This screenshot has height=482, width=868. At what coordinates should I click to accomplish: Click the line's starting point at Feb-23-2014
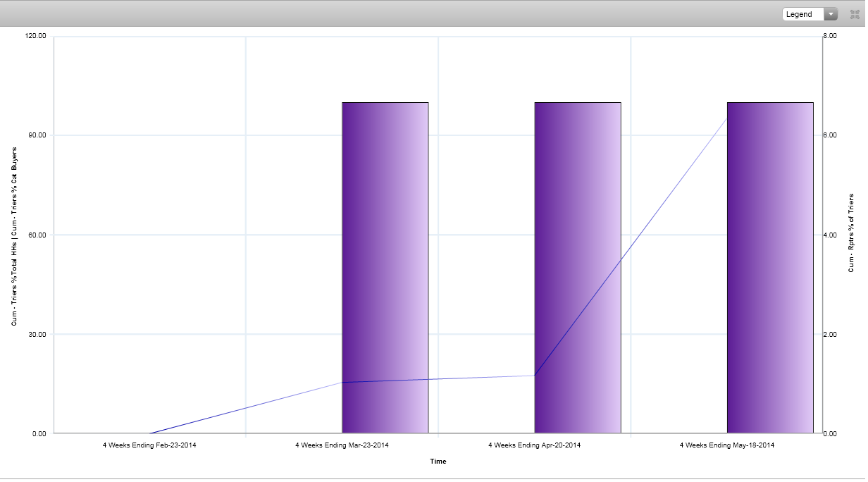tap(150, 433)
